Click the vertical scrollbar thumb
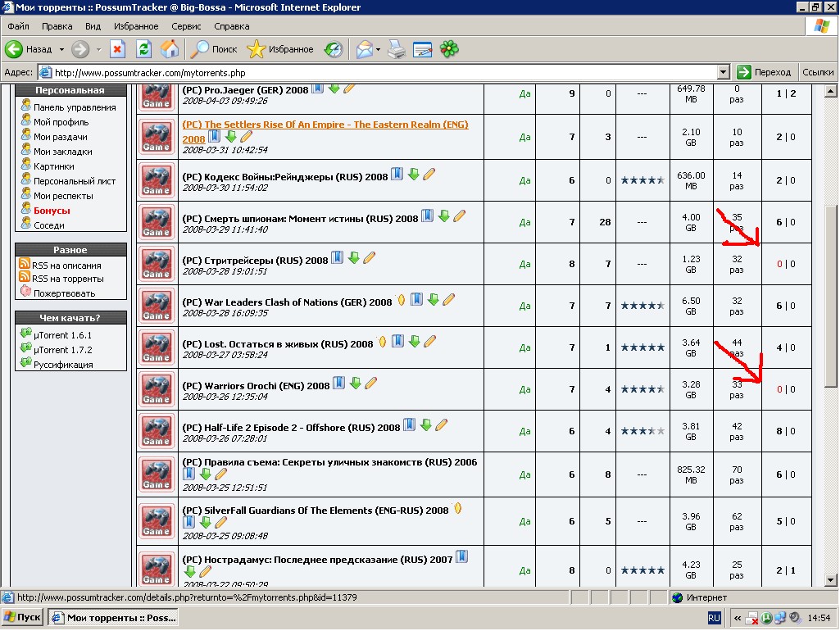Viewport: 840px width, 631px height. (830, 296)
